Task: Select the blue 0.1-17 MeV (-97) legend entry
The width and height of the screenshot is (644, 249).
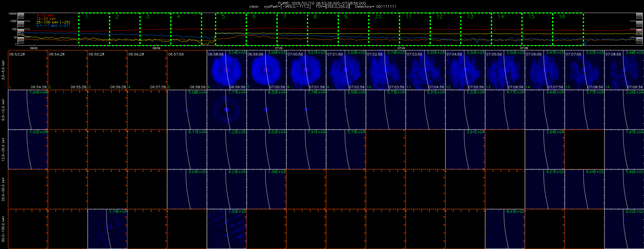Action: tap(53, 26)
